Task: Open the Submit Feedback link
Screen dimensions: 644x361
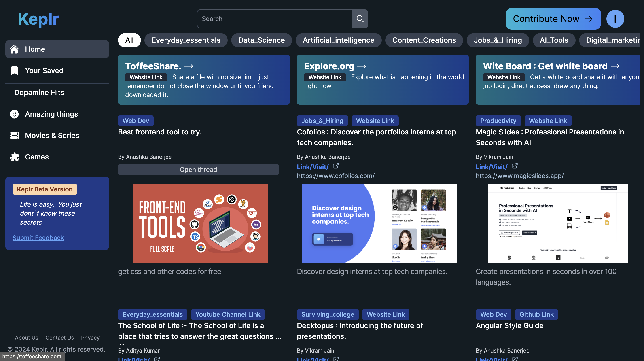Action: pyautogui.click(x=38, y=238)
